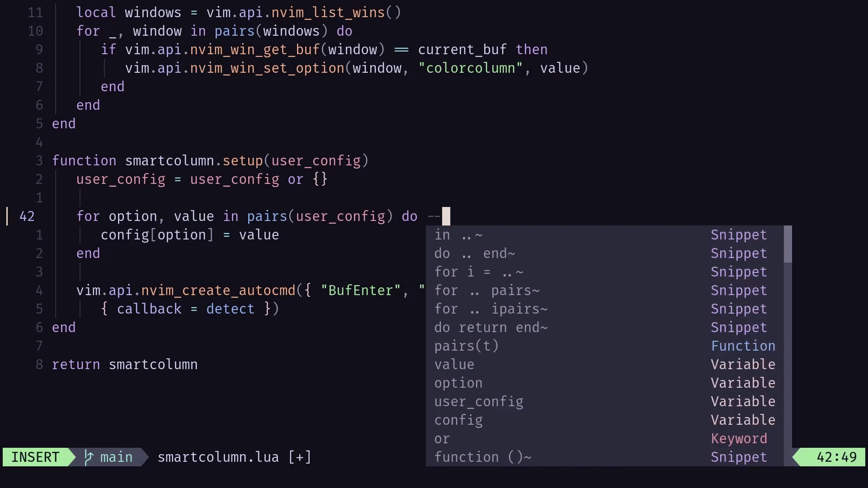
Task: Choose the 'do .. end~' snippet entry
Action: [475, 253]
